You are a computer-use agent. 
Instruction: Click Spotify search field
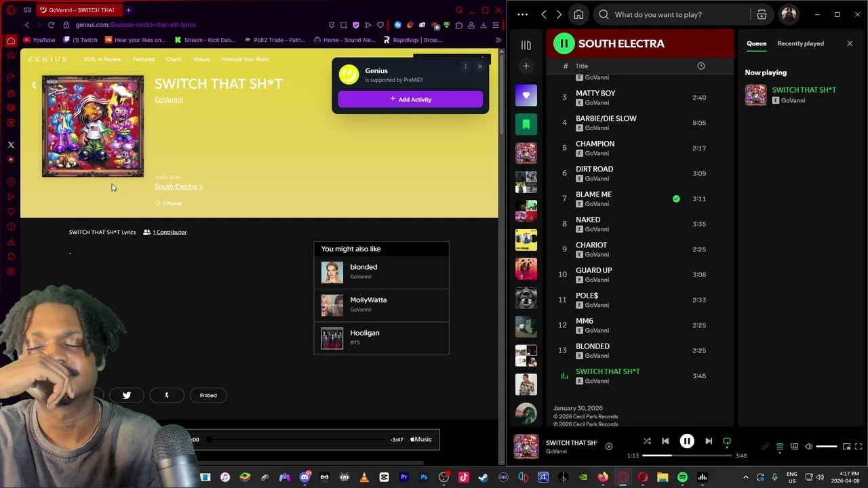[x=671, y=14]
